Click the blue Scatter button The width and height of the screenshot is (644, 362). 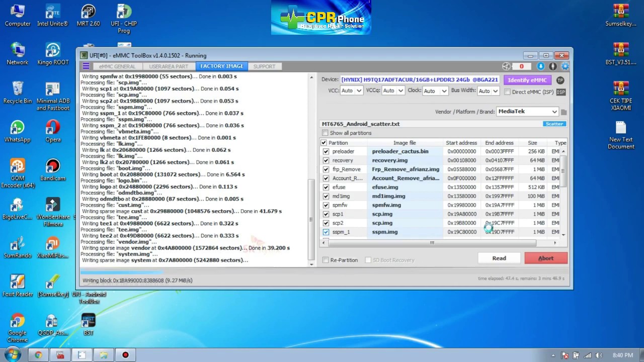coord(554,124)
